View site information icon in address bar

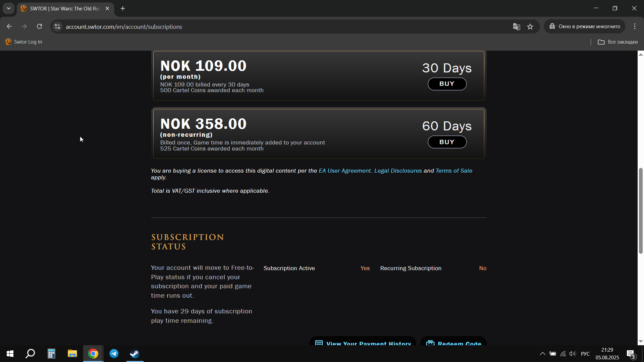point(57,26)
